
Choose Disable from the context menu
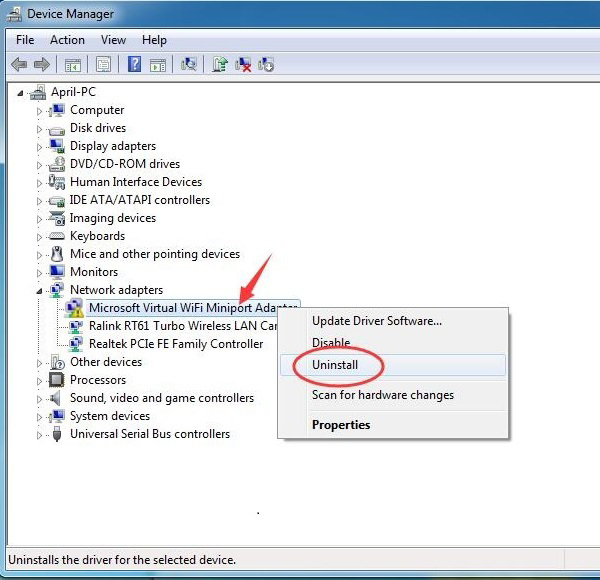(x=393, y=342)
